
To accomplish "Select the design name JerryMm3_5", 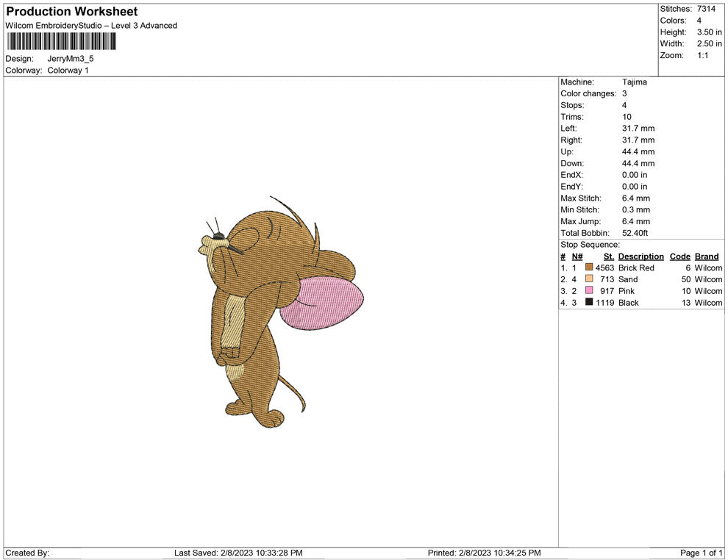I will [71, 59].
